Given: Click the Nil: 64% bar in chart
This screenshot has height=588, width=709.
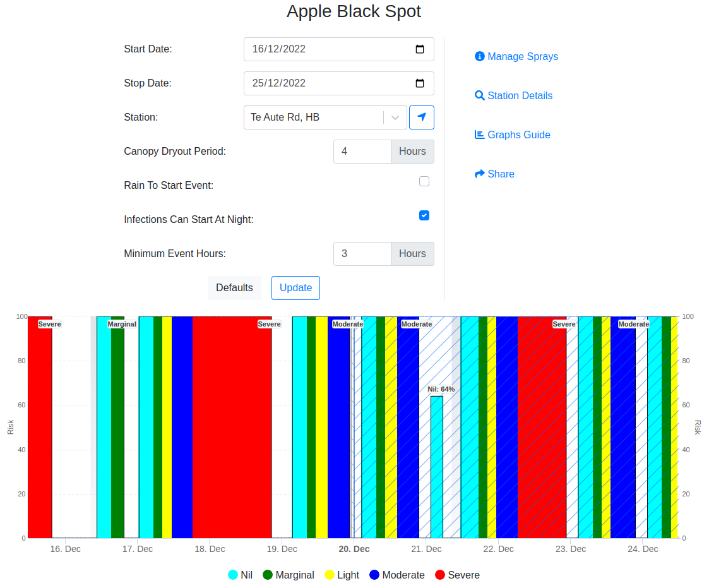Looking at the screenshot, I should [437, 467].
